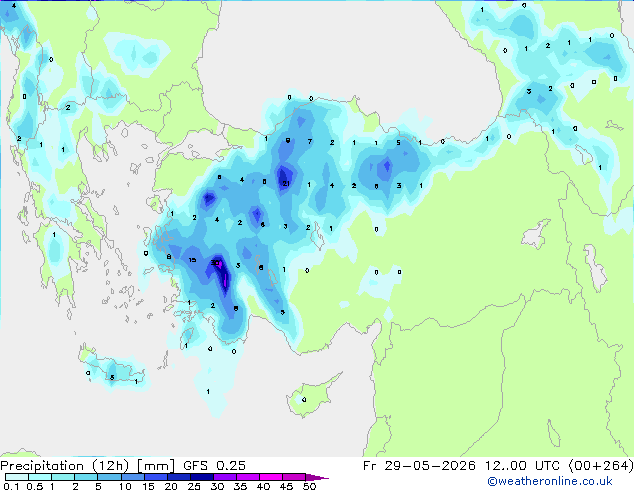
Task: Click the legend arrow tip above 50
Action: point(317,477)
